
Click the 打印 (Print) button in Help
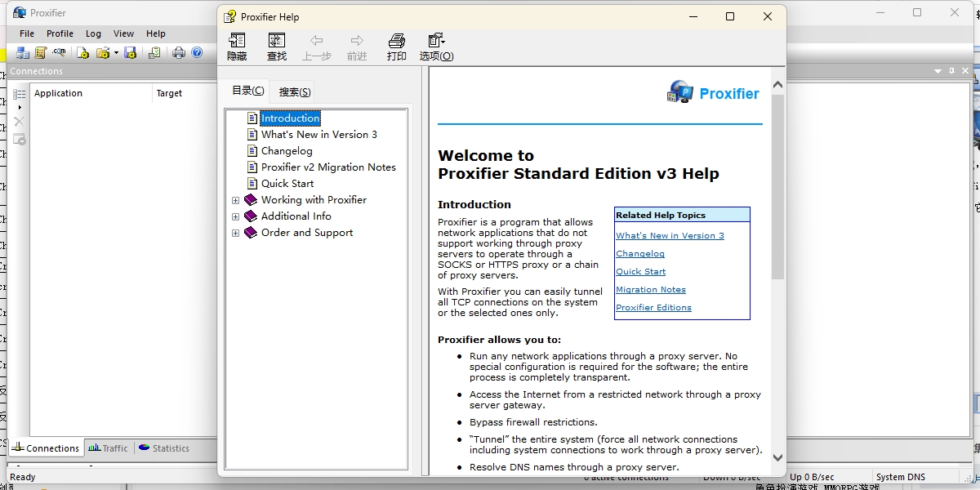coord(397,47)
